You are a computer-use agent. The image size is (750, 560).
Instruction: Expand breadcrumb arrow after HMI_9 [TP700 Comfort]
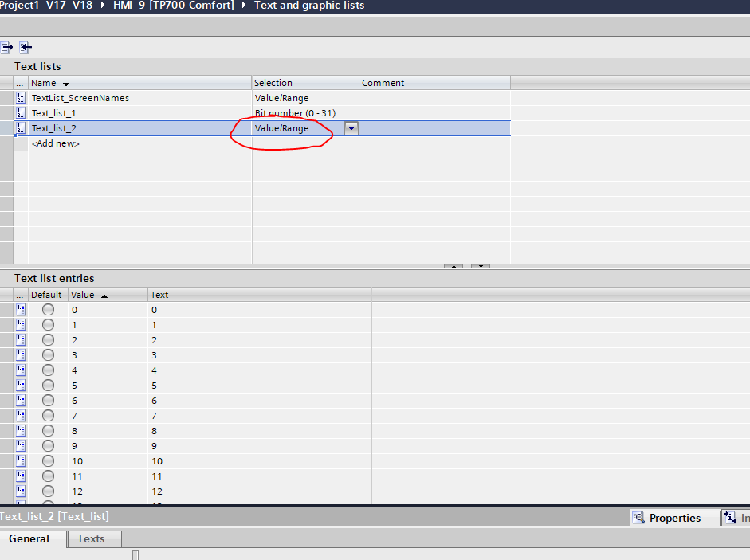tap(244, 6)
